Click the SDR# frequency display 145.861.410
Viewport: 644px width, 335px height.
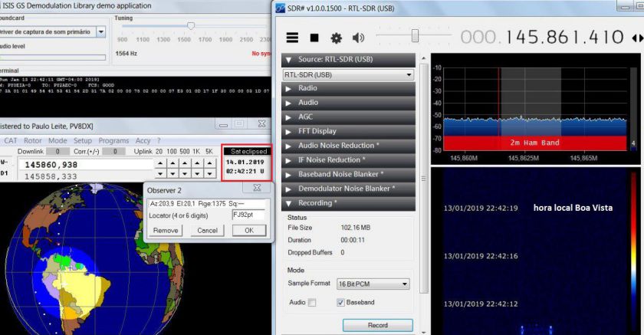tap(564, 38)
